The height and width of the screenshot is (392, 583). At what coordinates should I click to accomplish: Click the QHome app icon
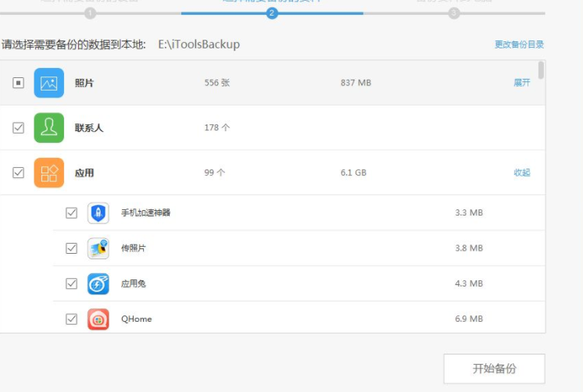pos(98,319)
